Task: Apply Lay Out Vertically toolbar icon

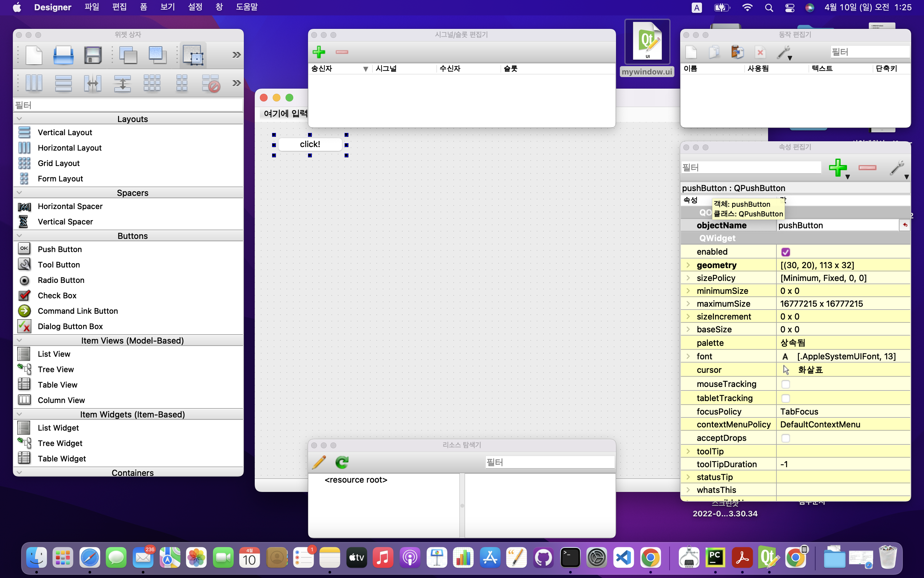Action: coord(64,83)
